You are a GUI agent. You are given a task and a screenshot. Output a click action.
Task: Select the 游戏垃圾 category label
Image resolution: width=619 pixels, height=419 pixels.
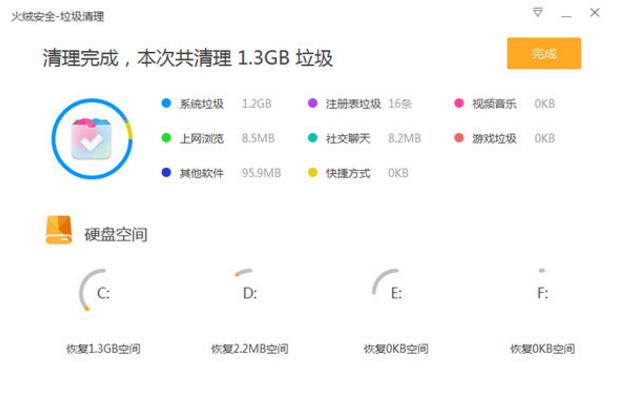tap(494, 139)
